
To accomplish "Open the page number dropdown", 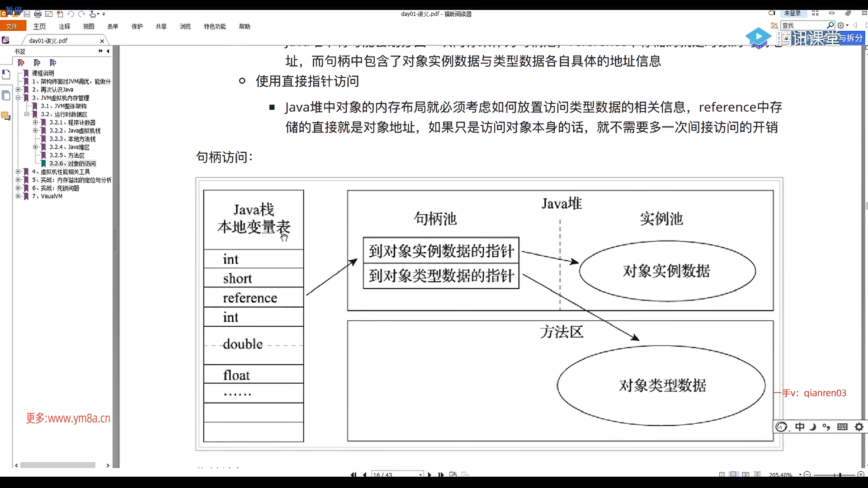I will tap(420, 474).
